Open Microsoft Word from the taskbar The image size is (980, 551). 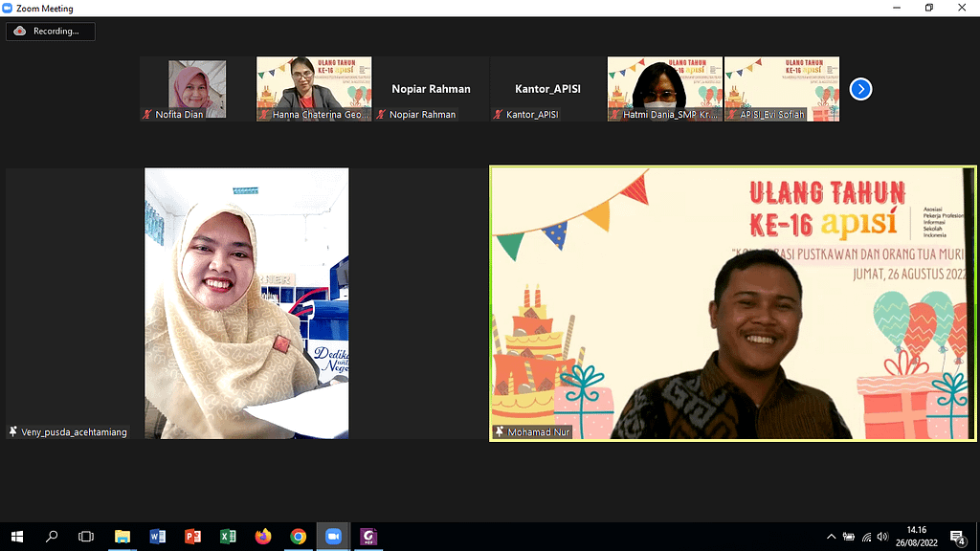coord(158,537)
